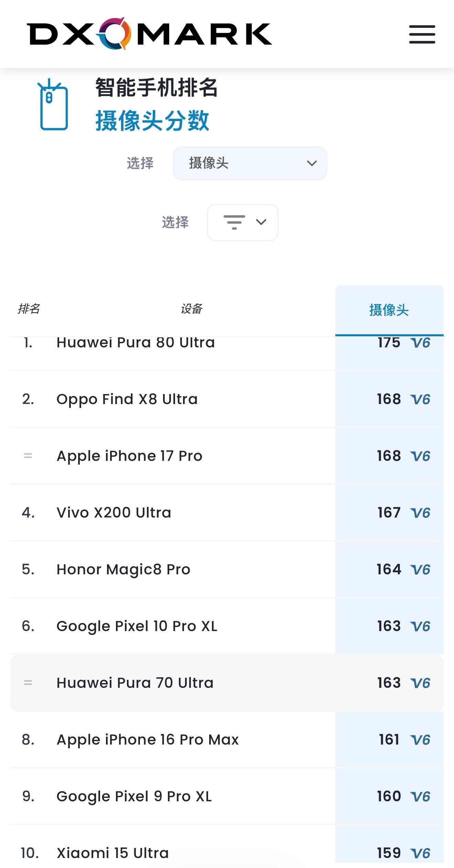Click the V6 badge beside Apple iPhone 16 Pro Max

click(420, 739)
